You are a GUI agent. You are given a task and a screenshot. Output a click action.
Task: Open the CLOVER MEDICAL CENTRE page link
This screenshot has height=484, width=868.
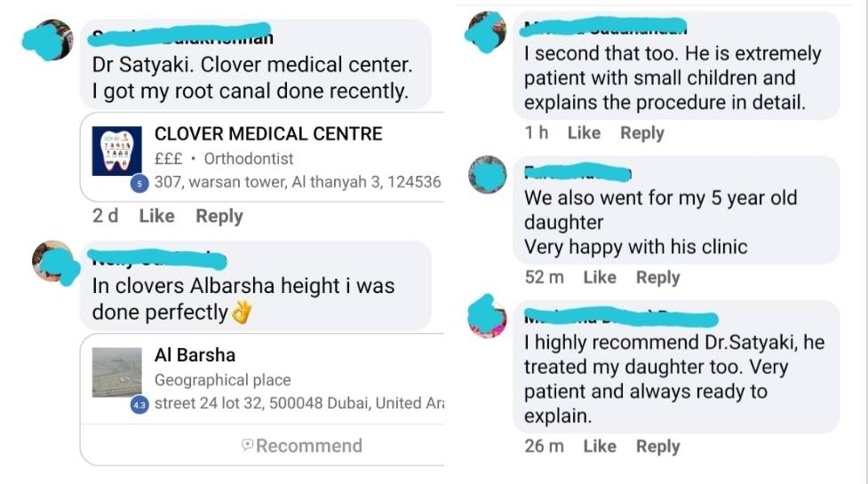[268, 134]
